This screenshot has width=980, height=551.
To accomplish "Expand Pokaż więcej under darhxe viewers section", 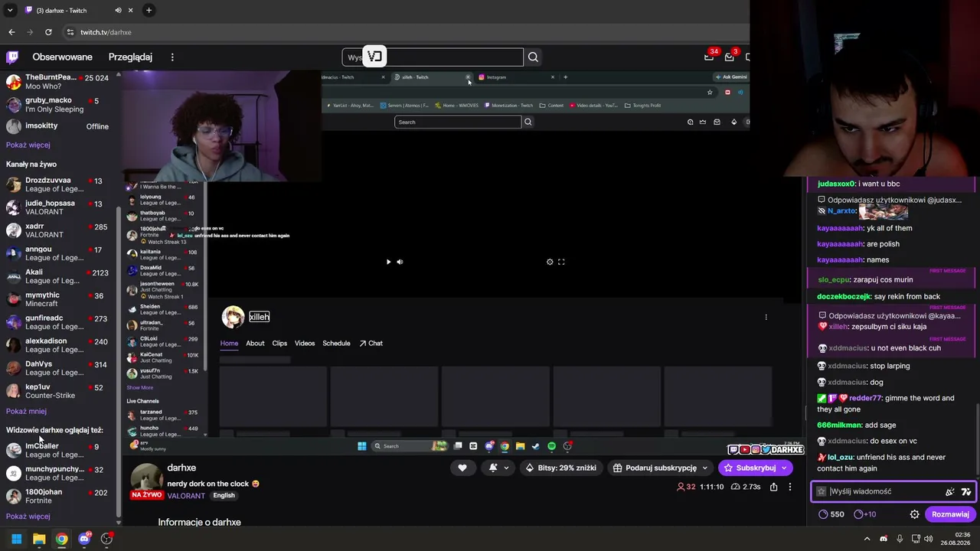I will (28, 517).
